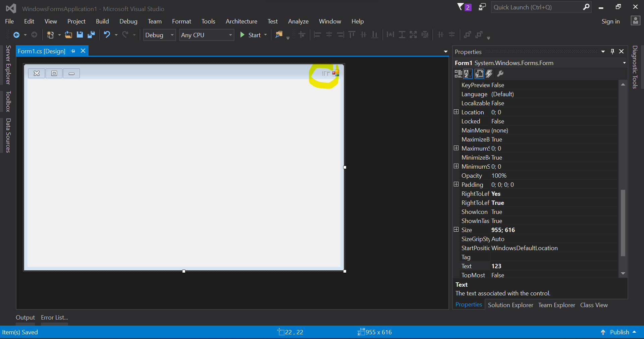Switch to the Solution Explorer tab
Image resolution: width=644 pixels, height=339 pixels.
tap(511, 305)
